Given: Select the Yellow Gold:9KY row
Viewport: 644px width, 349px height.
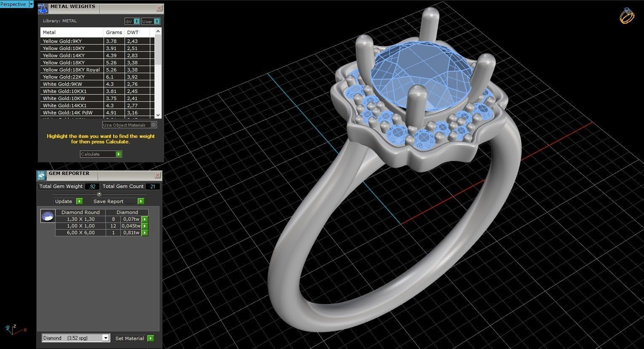Looking at the screenshot, I should [98, 41].
